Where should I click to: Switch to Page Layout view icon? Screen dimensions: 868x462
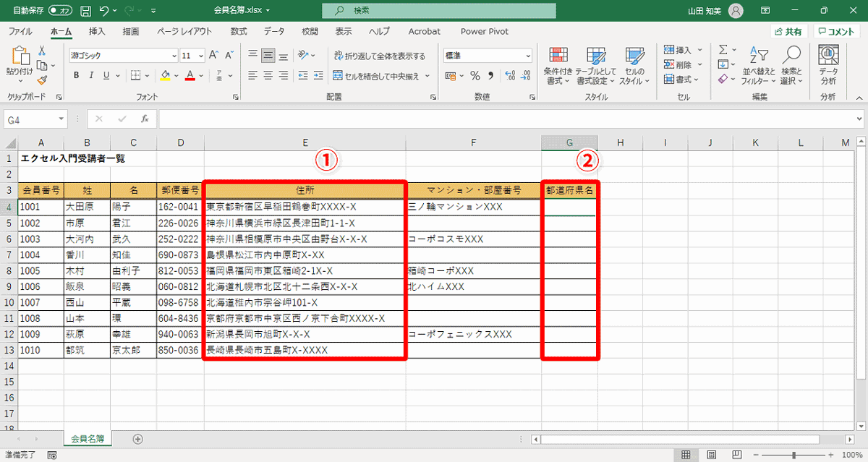pos(713,455)
